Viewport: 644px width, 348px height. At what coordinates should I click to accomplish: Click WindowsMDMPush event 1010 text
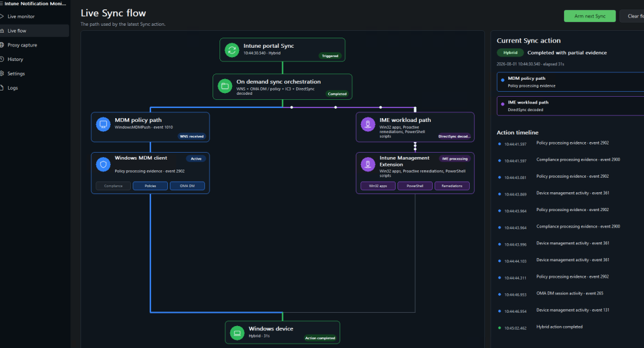pos(144,128)
